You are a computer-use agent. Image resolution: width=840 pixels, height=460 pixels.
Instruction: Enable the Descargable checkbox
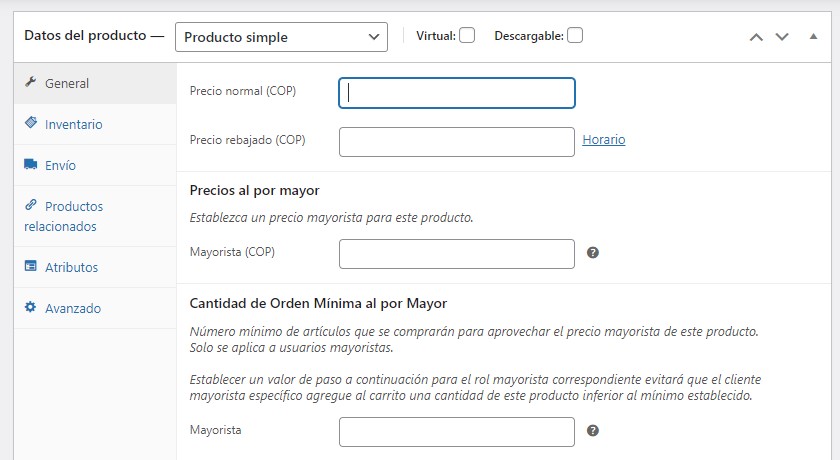coord(575,35)
